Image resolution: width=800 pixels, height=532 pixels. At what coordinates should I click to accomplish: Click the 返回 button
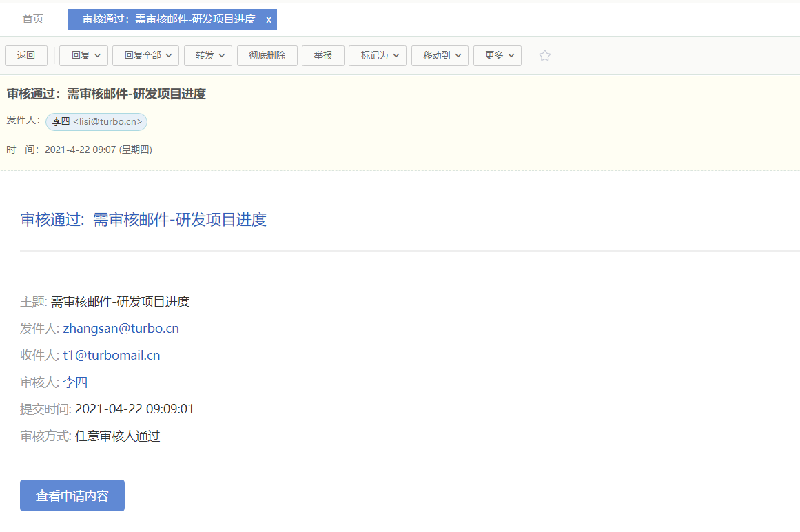tap(26, 56)
